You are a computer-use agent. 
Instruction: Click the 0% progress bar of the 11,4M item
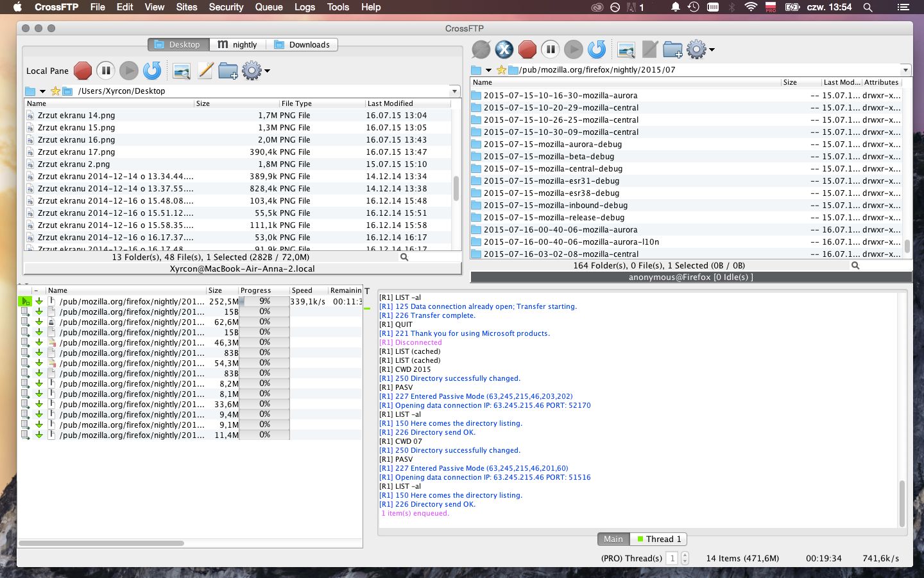pos(264,435)
